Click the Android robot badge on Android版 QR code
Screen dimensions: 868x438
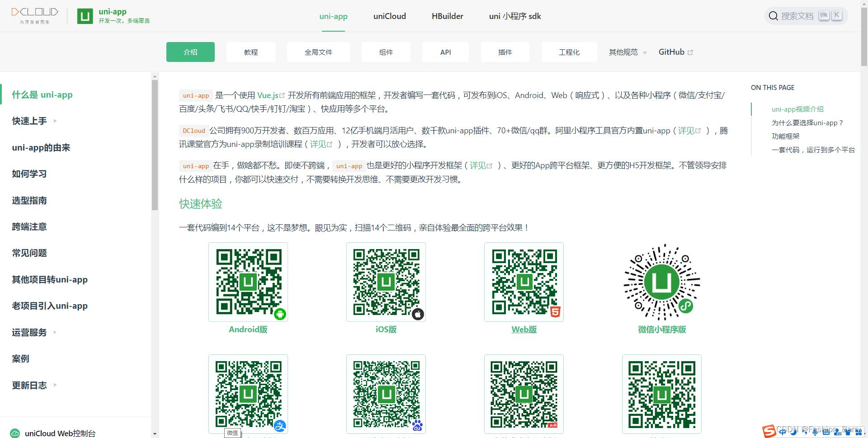point(280,314)
